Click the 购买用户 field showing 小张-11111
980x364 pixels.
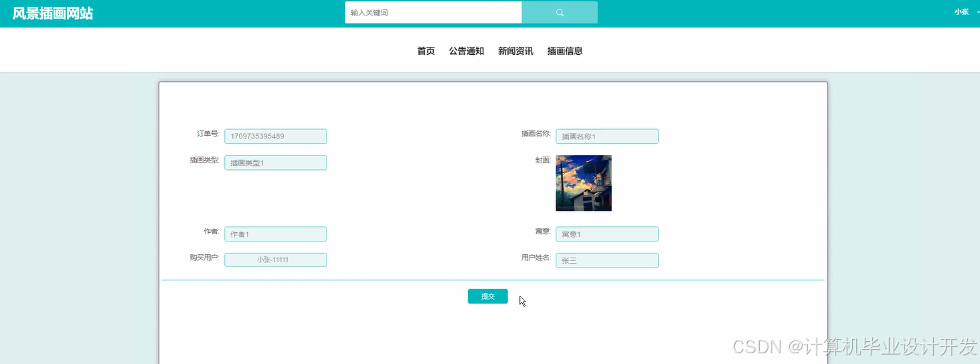(x=275, y=260)
